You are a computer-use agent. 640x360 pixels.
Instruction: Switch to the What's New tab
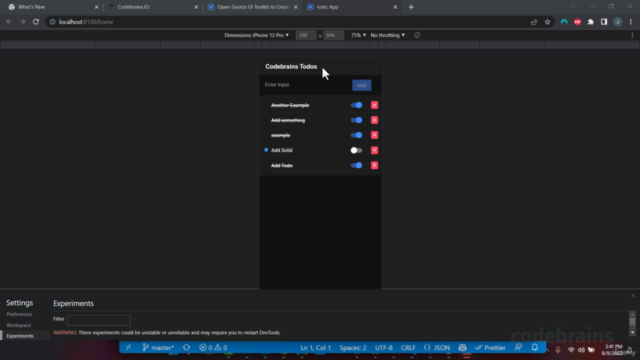tap(53, 7)
